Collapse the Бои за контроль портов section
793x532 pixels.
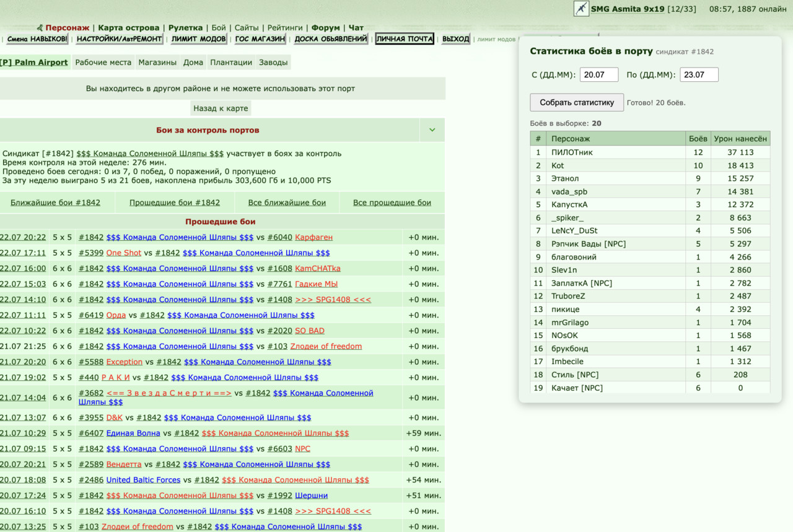432,130
